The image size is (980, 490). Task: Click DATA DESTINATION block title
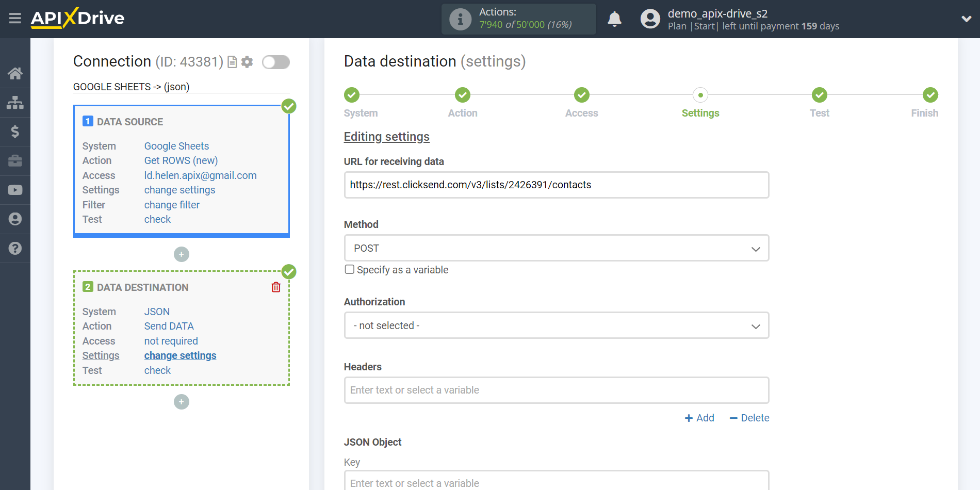(x=143, y=287)
